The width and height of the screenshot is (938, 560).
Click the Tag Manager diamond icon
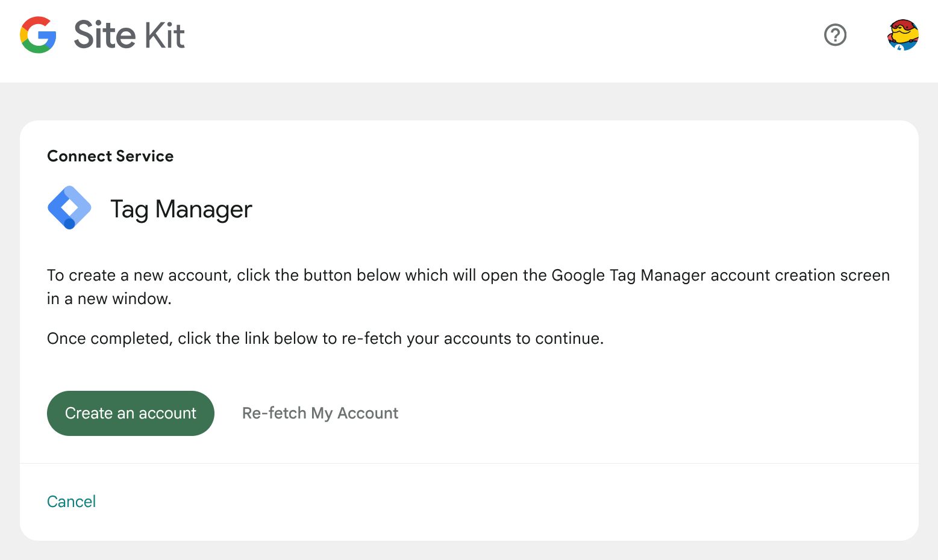69,208
